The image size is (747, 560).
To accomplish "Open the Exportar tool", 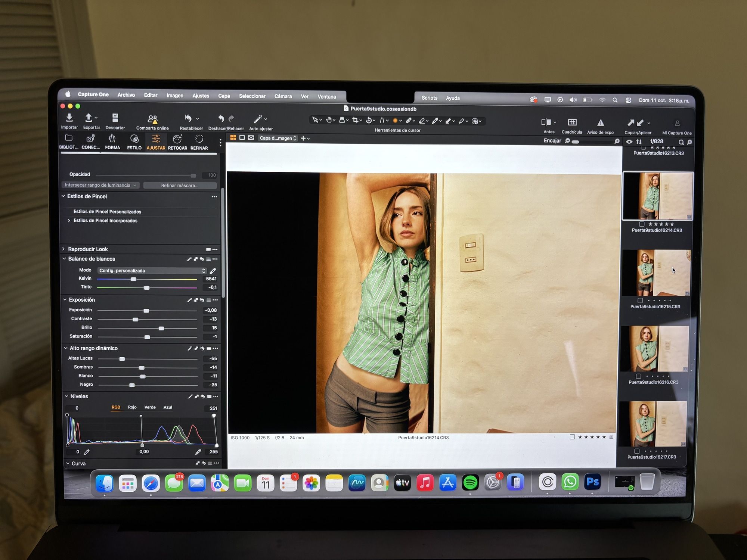I will pyautogui.click(x=89, y=118).
